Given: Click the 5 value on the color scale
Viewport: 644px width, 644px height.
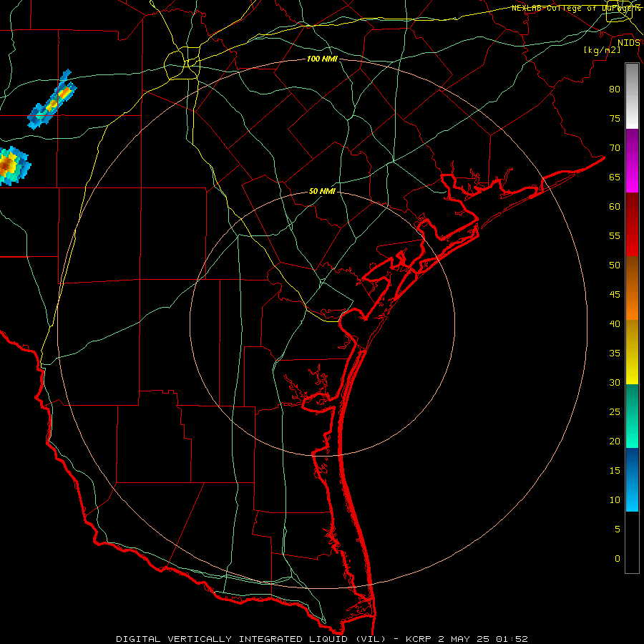Looking at the screenshot, I should (x=618, y=529).
